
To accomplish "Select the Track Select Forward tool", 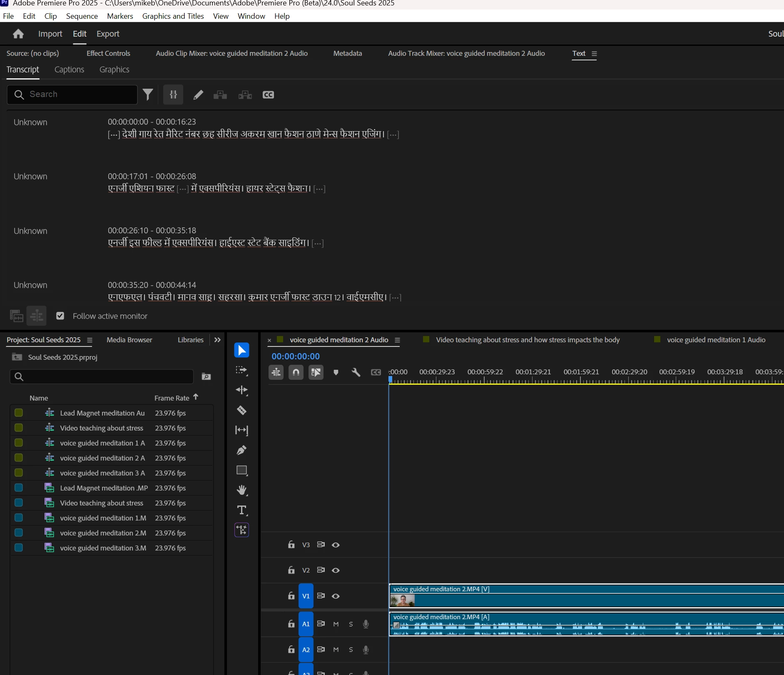I will point(241,370).
